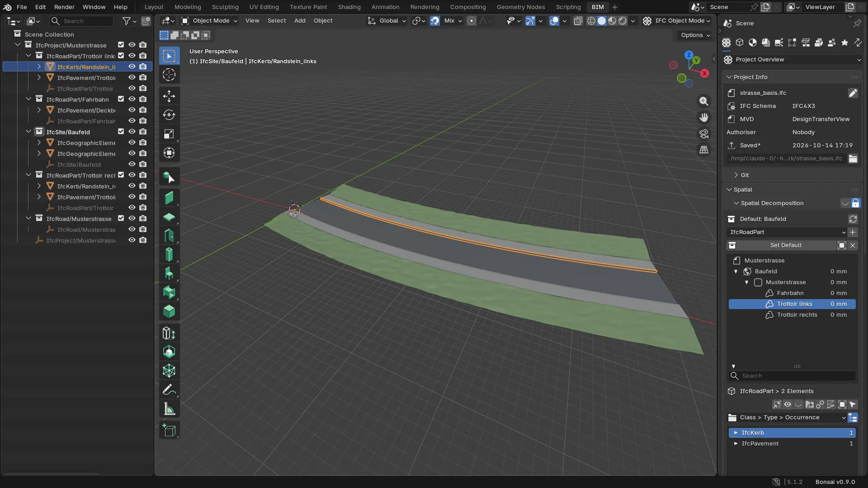Click the refresh icon next to Default: Baufeld
This screenshot has height=488, width=868.
[853, 219]
